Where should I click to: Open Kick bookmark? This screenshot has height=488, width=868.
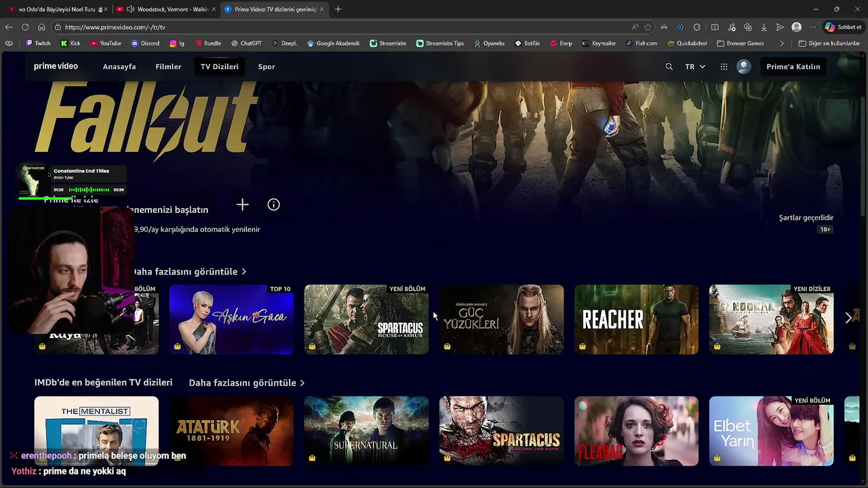[x=71, y=43]
